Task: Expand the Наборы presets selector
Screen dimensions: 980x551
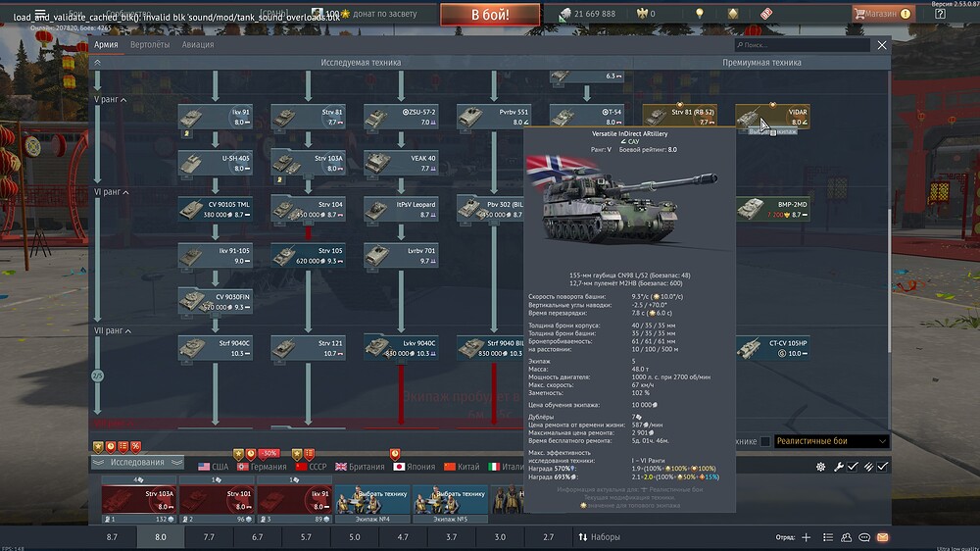Action: 598,537
